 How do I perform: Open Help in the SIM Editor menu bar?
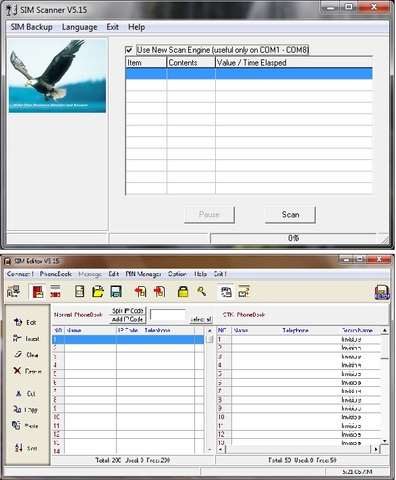(x=201, y=274)
